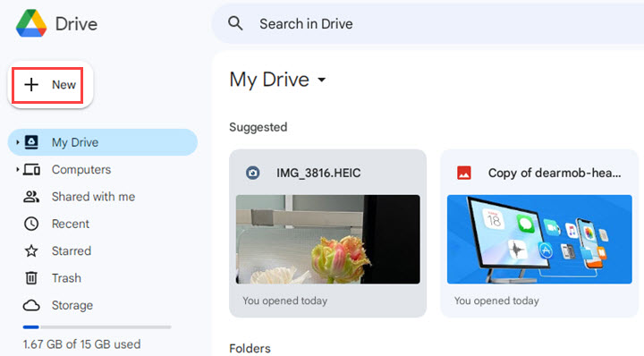This screenshot has height=356, width=644.
Task: Click the My Drive page title text
Action: click(269, 80)
